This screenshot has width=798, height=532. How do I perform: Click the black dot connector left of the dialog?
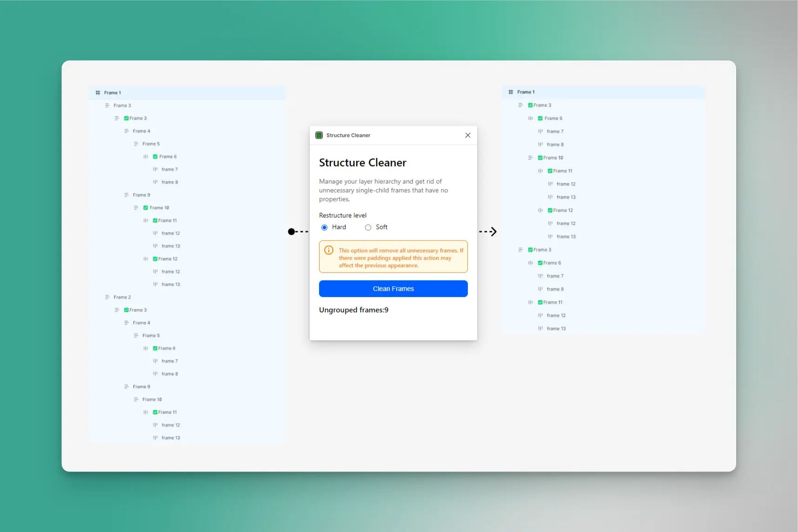click(291, 232)
